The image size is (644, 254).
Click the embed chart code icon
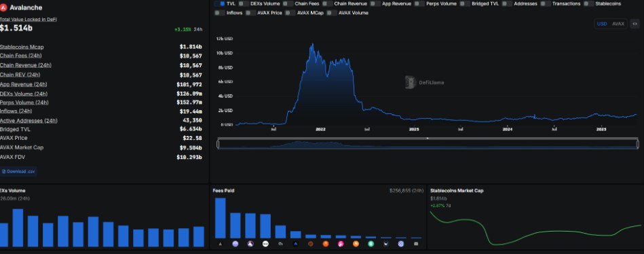pyautogui.click(x=634, y=24)
